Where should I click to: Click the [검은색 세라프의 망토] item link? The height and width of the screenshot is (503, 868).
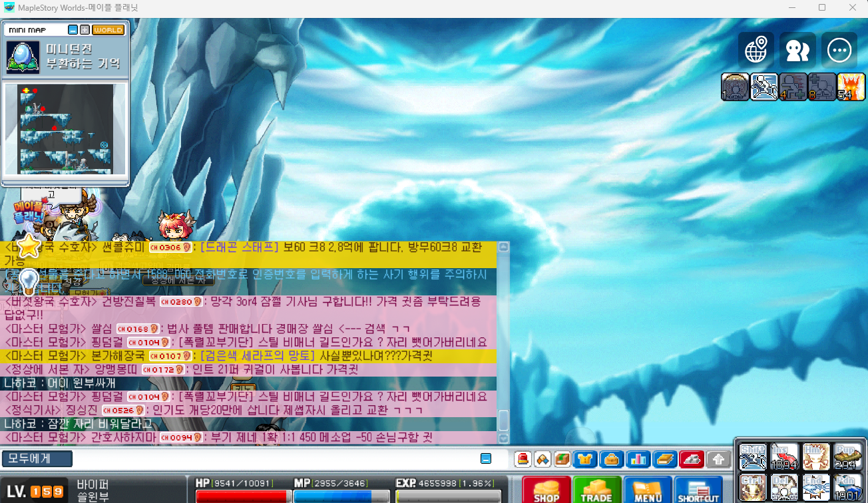point(258,356)
